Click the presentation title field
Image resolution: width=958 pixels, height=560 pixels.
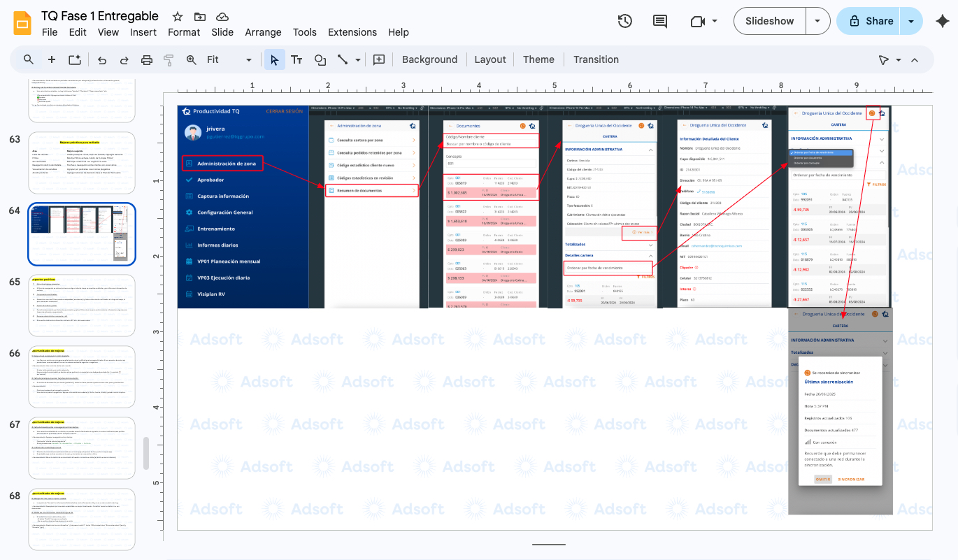click(100, 16)
